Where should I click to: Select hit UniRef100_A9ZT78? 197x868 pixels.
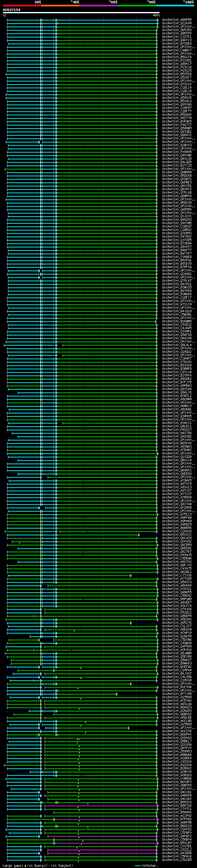[177, 118]
